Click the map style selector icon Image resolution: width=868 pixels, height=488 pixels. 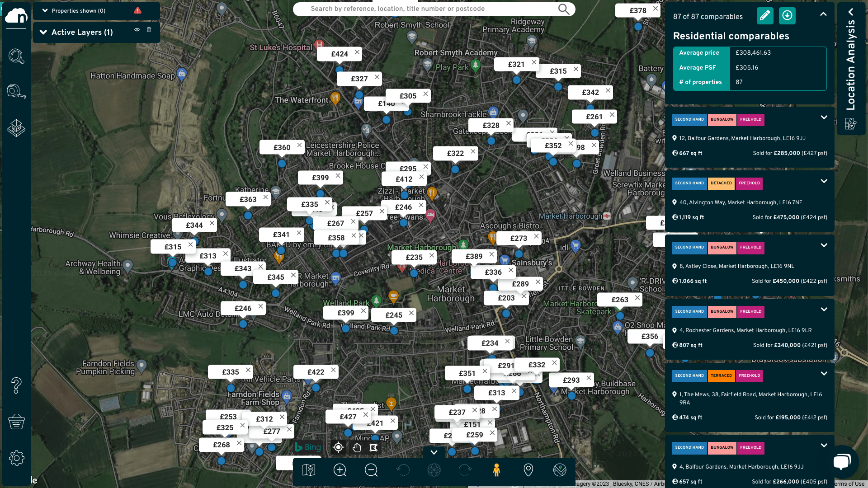coord(308,470)
